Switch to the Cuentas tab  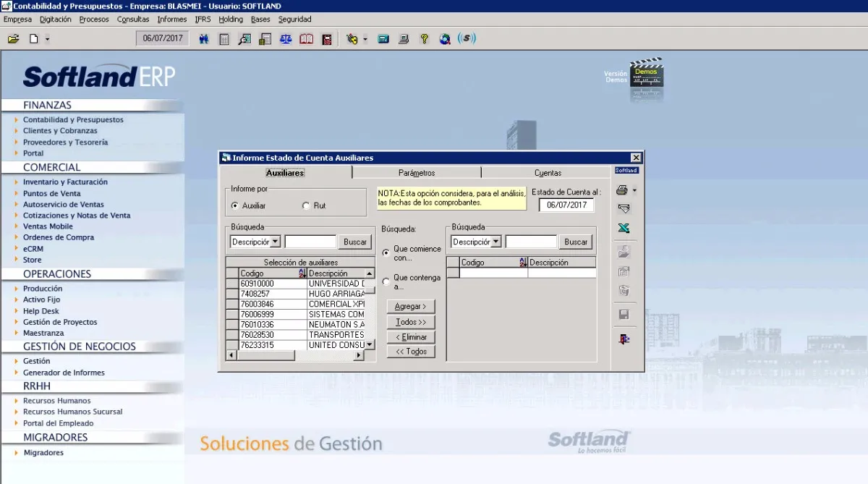click(x=548, y=173)
